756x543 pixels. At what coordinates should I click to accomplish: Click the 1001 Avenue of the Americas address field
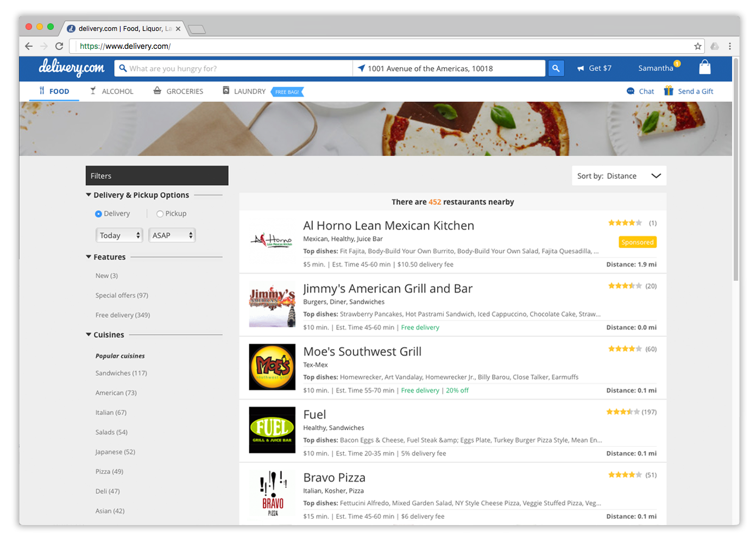(449, 68)
